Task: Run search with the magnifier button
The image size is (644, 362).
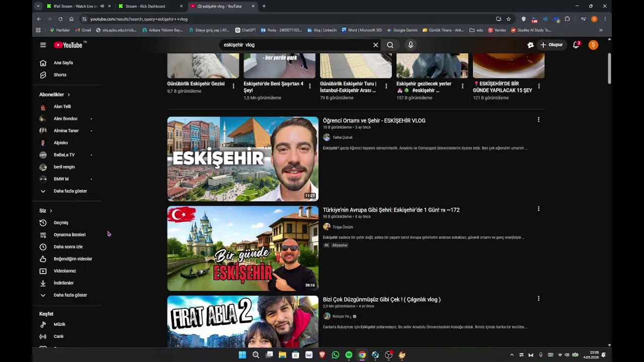Action: pyautogui.click(x=390, y=45)
